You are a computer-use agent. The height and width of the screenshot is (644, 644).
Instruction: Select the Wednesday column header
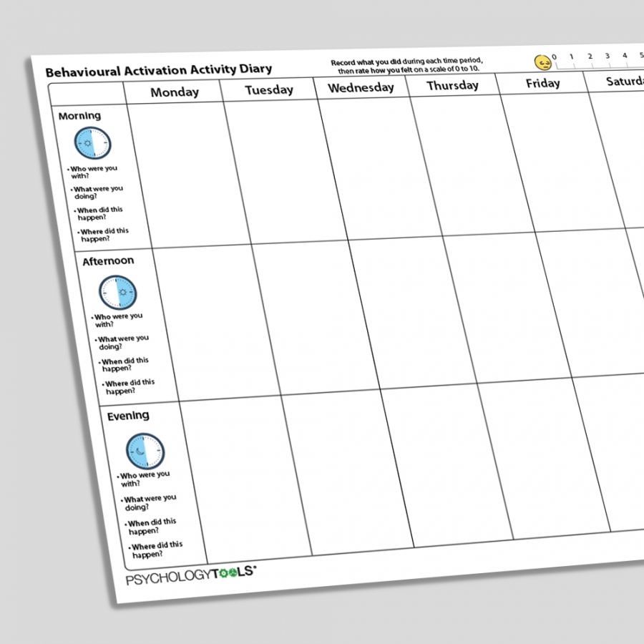361,87
